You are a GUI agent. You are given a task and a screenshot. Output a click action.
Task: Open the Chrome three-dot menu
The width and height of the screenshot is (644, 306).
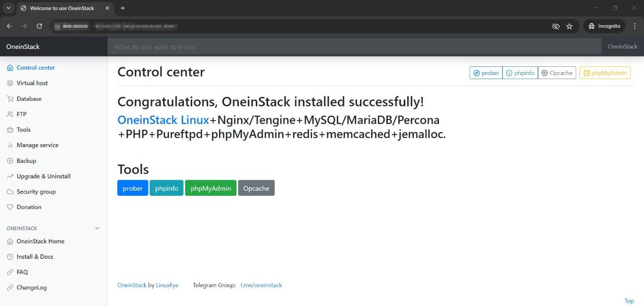click(x=635, y=26)
